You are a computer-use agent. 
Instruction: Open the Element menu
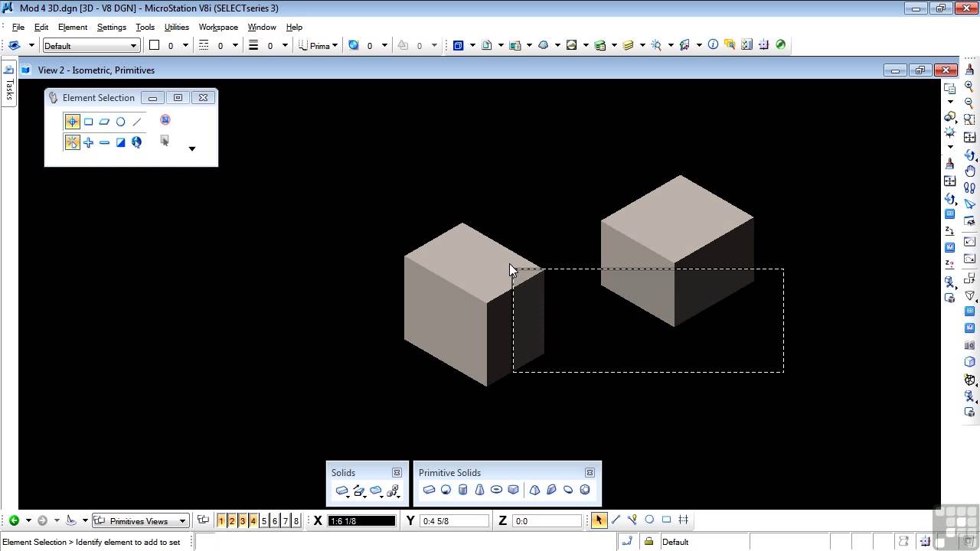click(73, 27)
